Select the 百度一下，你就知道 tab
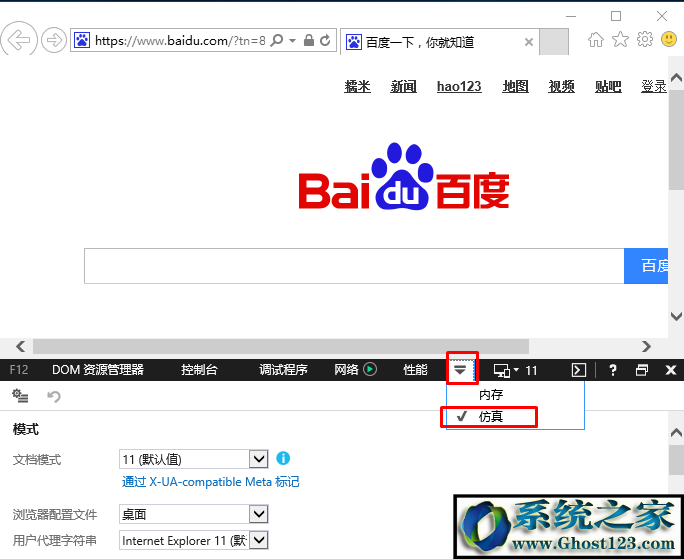 point(439,42)
